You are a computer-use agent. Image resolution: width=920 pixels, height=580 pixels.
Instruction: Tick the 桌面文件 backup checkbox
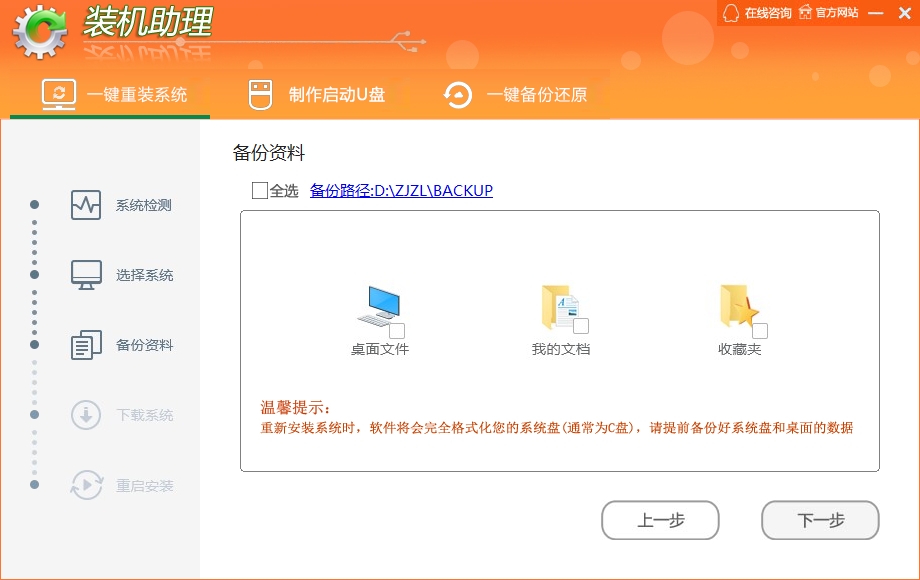point(397,330)
